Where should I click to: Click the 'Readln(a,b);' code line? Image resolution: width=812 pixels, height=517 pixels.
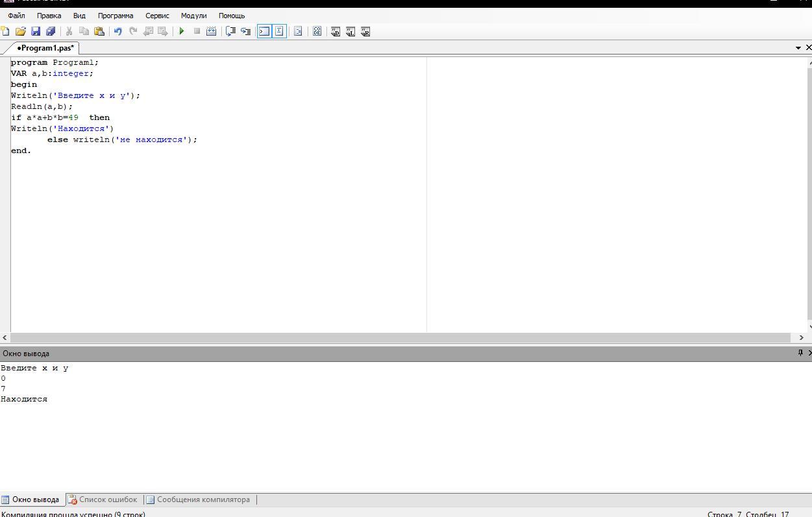[42, 106]
